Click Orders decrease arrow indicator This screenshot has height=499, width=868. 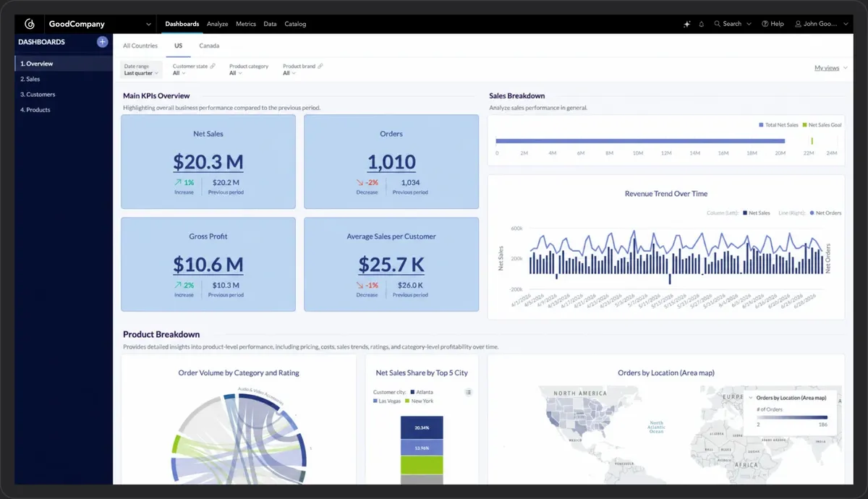click(x=360, y=183)
